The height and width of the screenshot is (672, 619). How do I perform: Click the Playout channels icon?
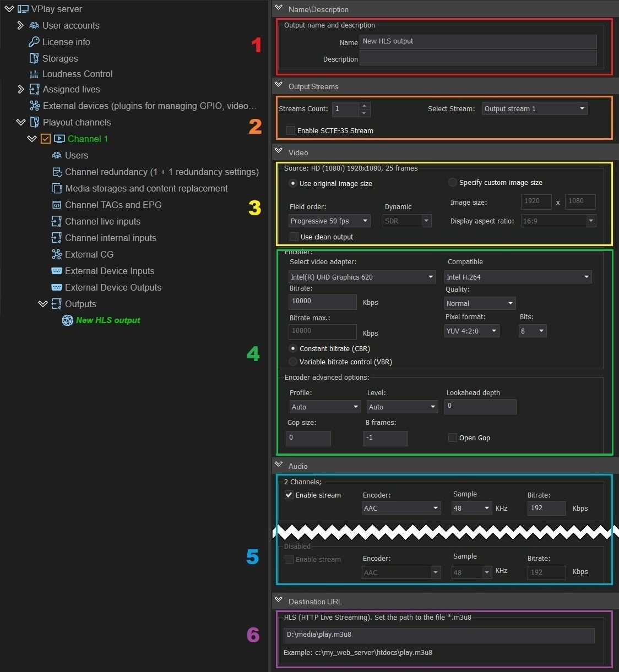point(34,122)
